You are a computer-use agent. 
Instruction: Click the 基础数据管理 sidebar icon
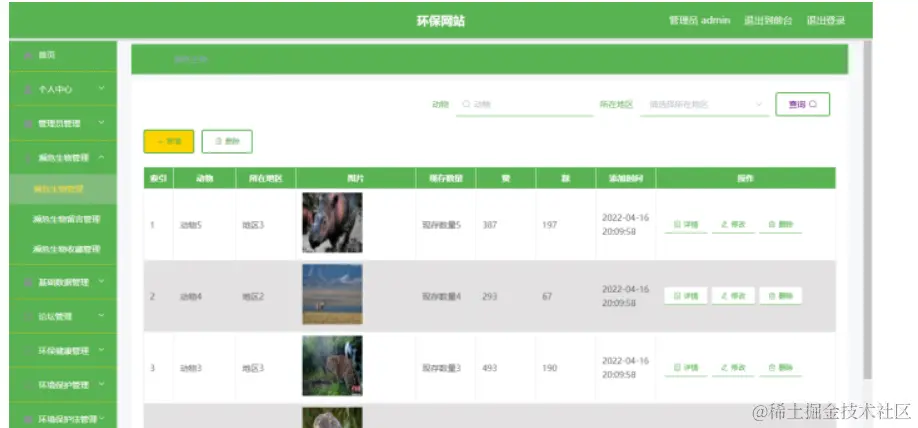tap(28, 283)
